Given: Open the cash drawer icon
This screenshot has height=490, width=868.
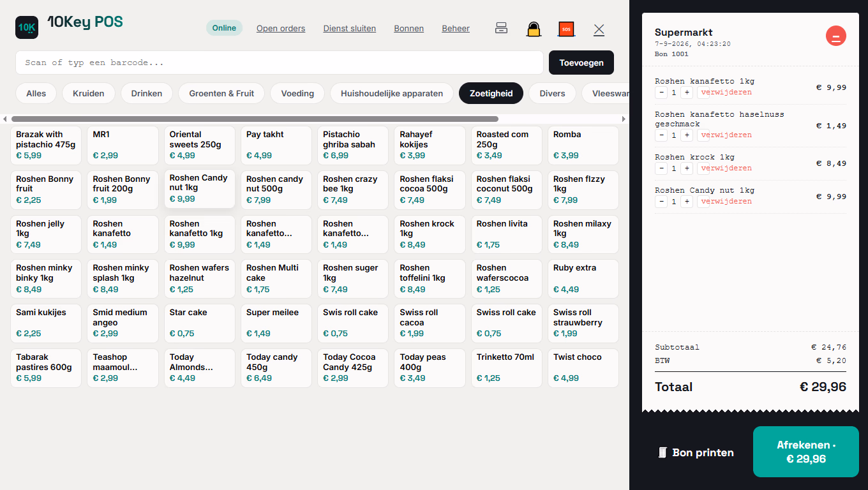Looking at the screenshot, I should [x=501, y=28].
